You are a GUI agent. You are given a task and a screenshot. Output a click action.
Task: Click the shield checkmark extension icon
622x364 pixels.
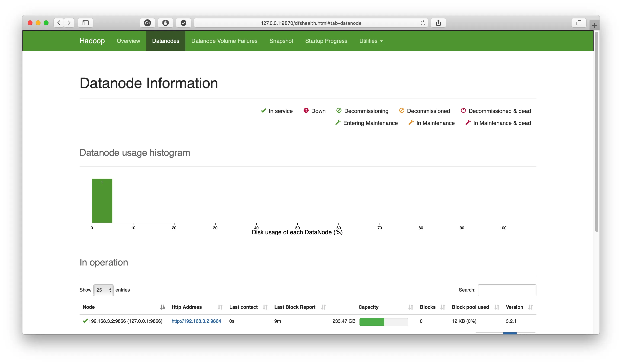tap(183, 23)
